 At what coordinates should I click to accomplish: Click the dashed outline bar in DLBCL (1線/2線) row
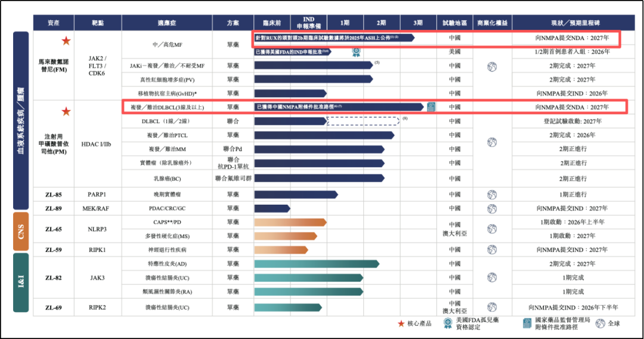pyautogui.click(x=363, y=121)
